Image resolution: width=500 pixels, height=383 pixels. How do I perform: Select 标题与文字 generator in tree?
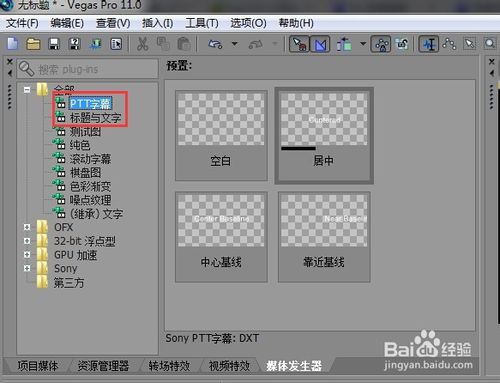pyautogui.click(x=95, y=118)
